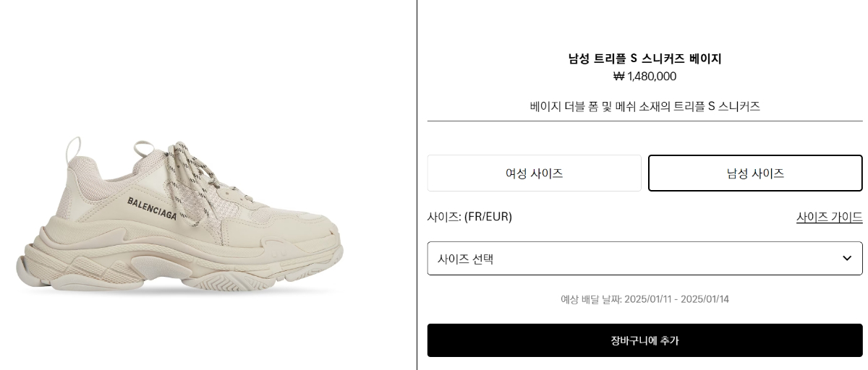
Task: Click the won currency symbol
Action: [x=618, y=77]
